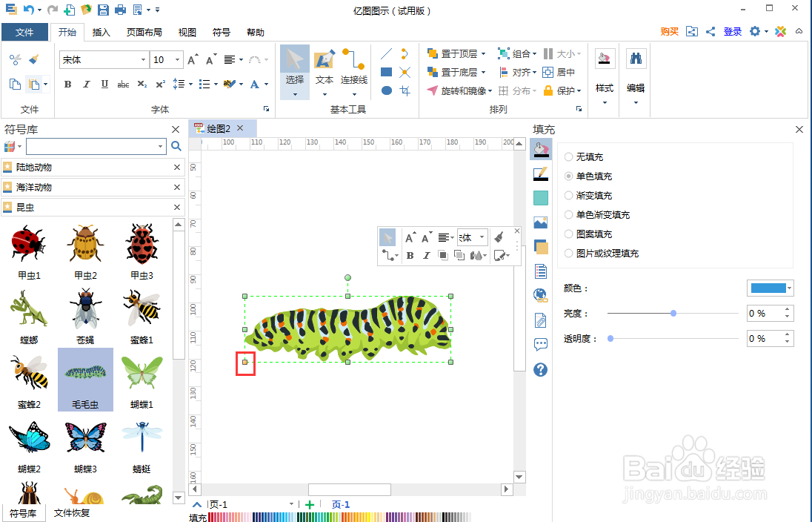This screenshot has width=812, height=522.
Task: Click the Cut scissors icon
Action: click(x=15, y=59)
